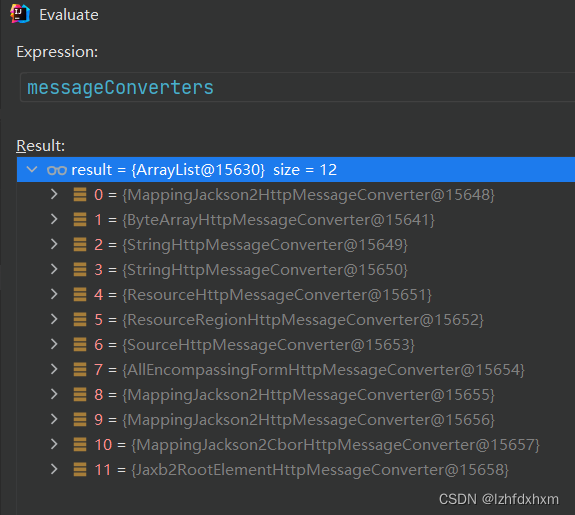Click the glasses watch icon on result row
Image resolution: width=575 pixels, height=515 pixels.
click(x=57, y=170)
